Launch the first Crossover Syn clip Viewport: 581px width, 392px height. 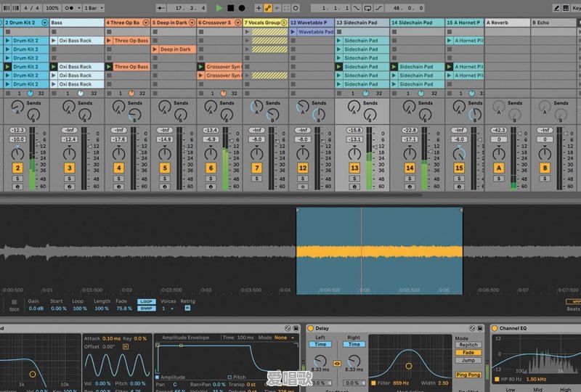click(201, 67)
